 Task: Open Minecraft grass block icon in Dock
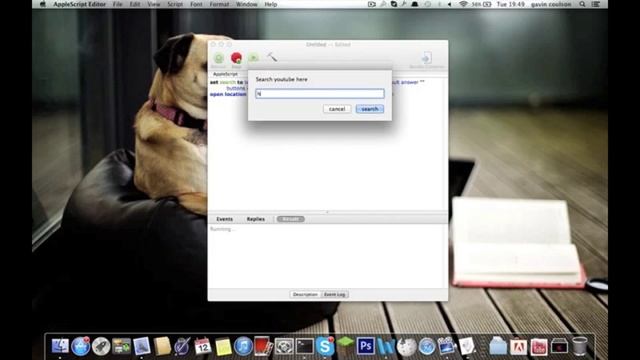pos(345,346)
